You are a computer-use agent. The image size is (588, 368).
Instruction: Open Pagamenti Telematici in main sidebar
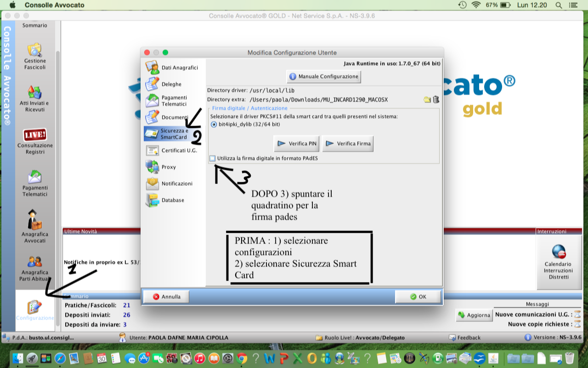35,184
